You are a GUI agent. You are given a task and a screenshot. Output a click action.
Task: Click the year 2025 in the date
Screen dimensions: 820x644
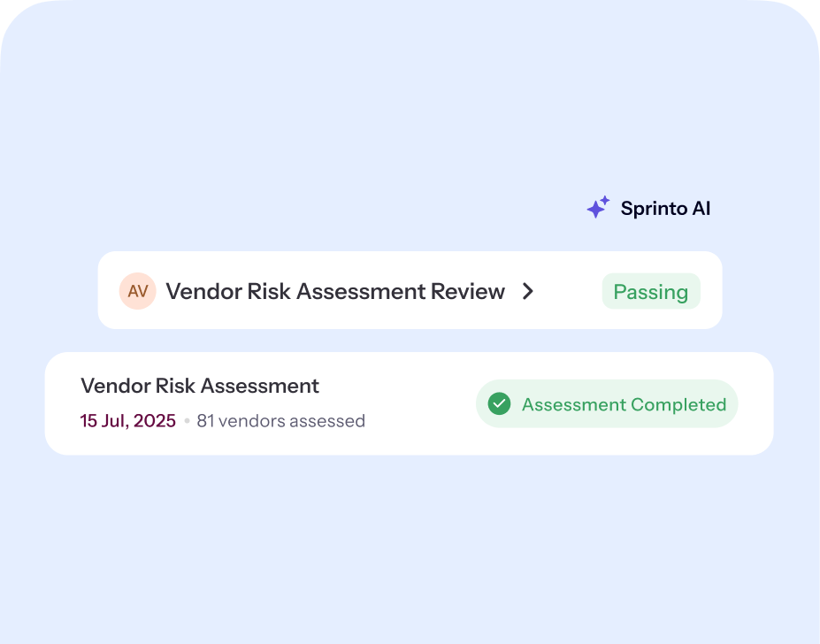[x=156, y=421]
